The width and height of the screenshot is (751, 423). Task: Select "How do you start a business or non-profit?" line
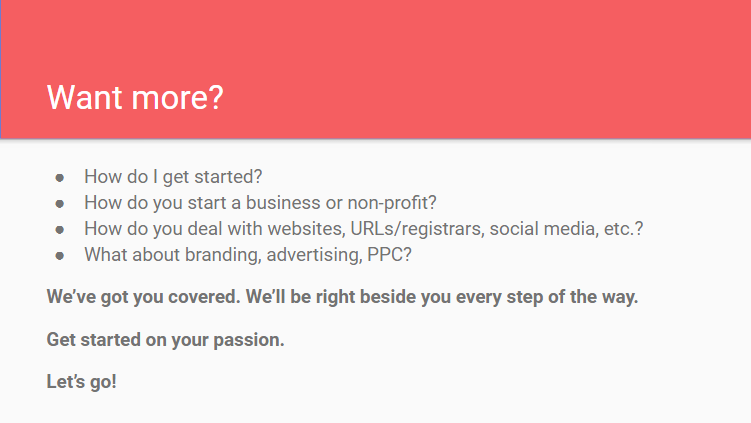tap(261, 203)
